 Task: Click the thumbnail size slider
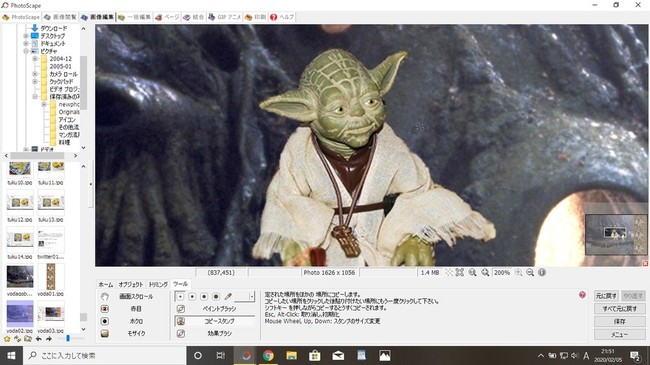coord(68,338)
